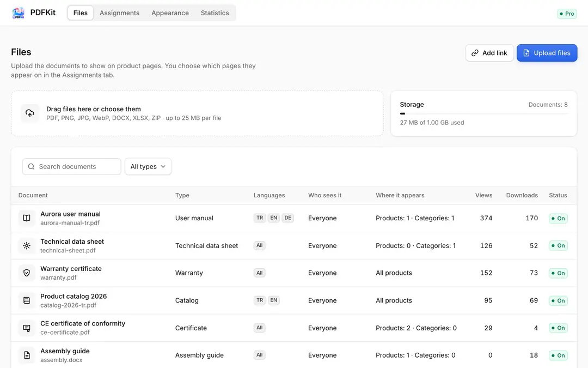Click the catalog icon beside Product catalog 2026
This screenshot has width=588, height=368.
click(27, 300)
